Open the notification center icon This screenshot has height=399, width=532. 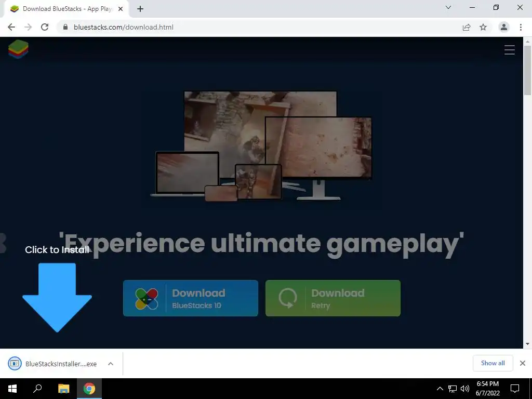click(x=515, y=389)
